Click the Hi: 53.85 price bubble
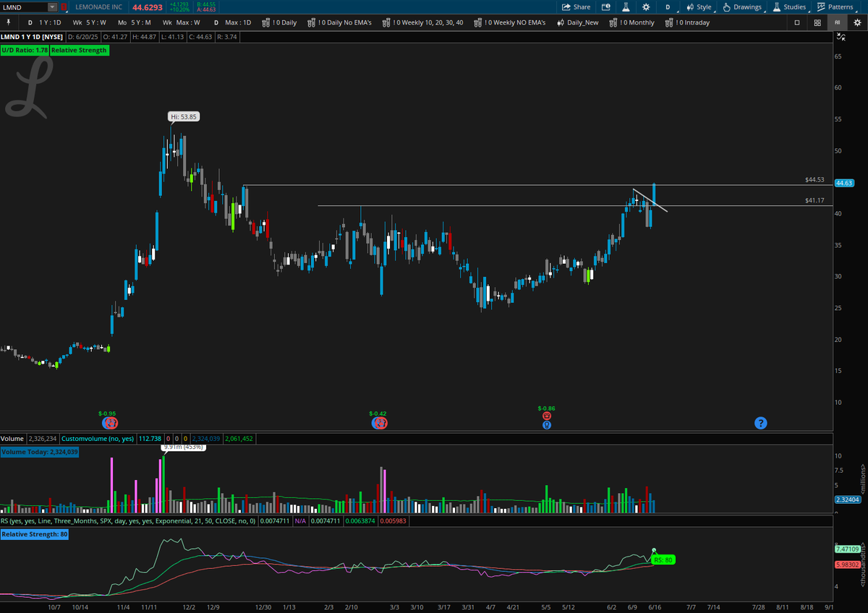868x613 pixels. 183,116
